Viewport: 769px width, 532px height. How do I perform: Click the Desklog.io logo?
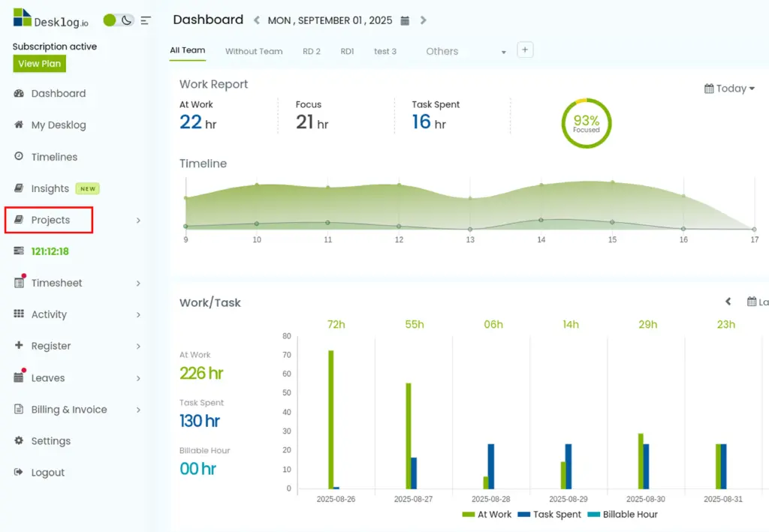pyautogui.click(x=50, y=18)
